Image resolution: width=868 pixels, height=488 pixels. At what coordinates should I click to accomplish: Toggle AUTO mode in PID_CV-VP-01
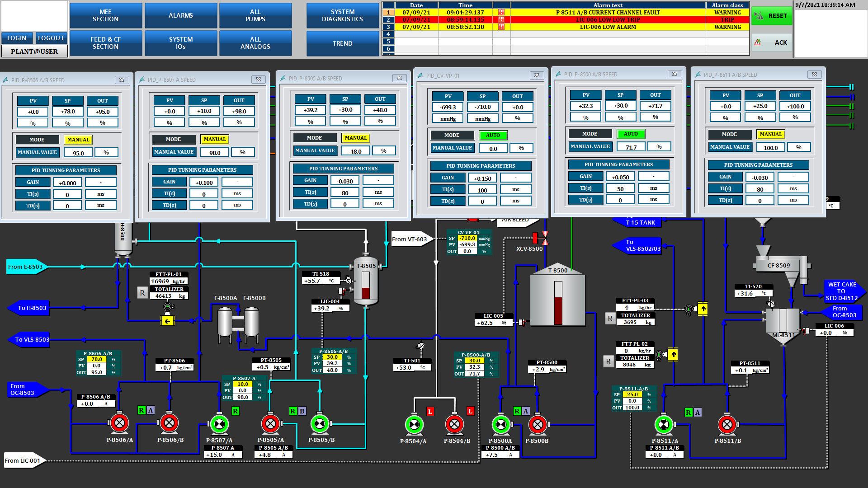coord(493,135)
